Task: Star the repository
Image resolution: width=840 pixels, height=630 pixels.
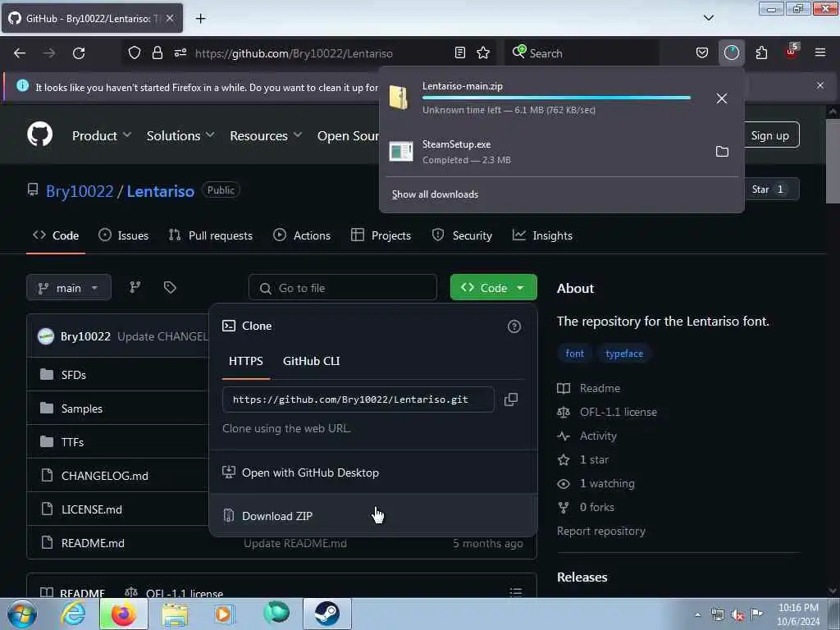Action: click(767, 189)
